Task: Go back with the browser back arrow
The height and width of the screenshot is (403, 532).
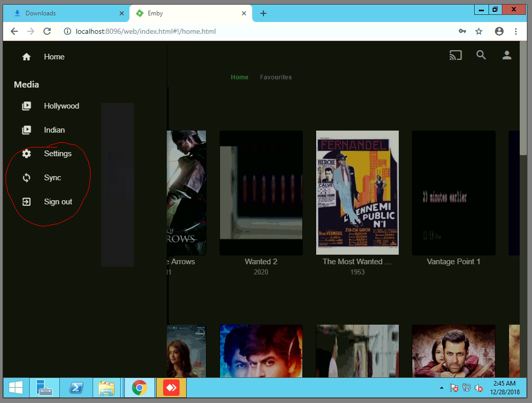Action: coord(14,31)
